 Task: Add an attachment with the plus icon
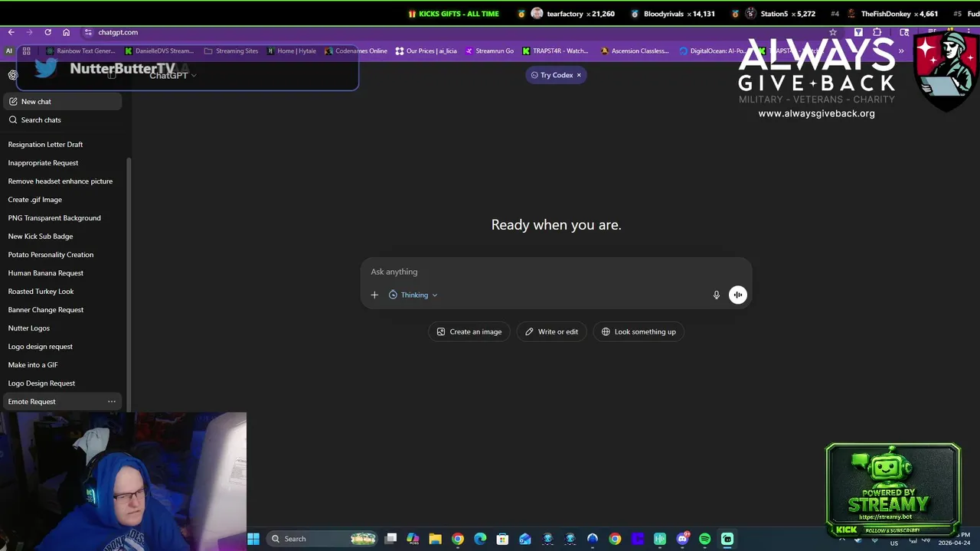(374, 295)
